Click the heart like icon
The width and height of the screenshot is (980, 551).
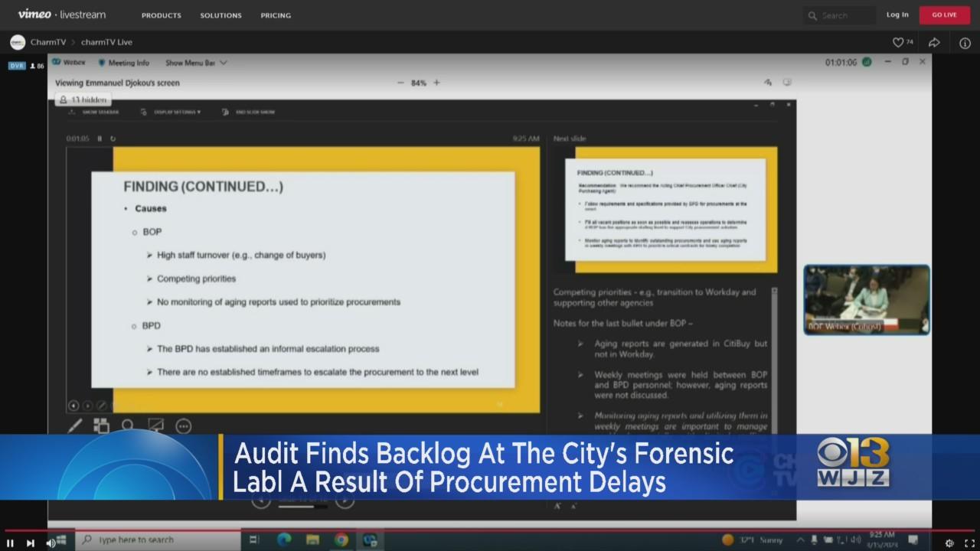point(898,43)
